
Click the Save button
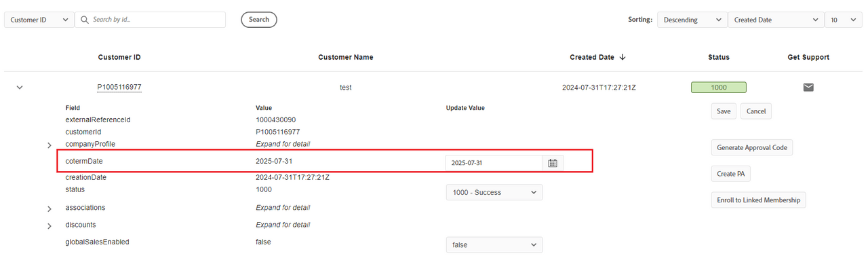click(724, 111)
